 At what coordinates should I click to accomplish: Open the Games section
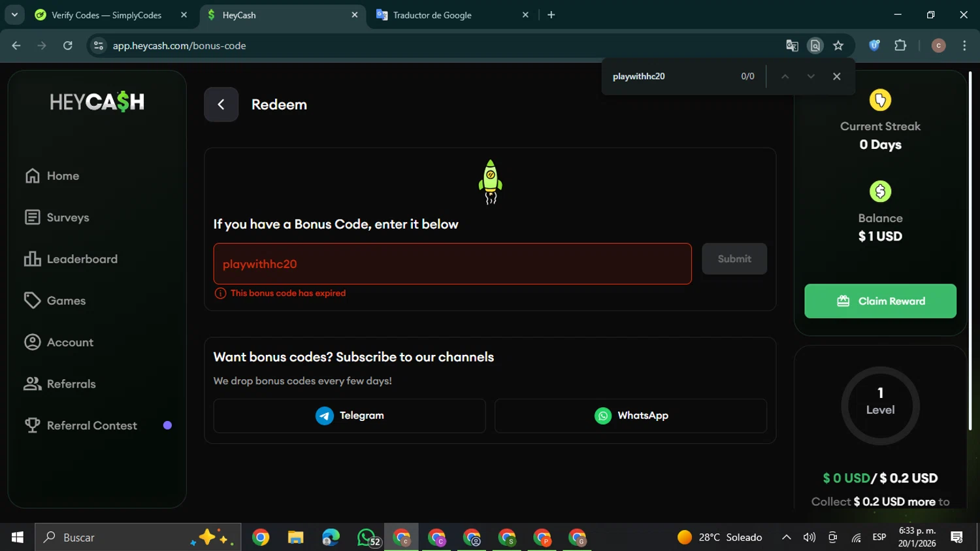coord(55,301)
